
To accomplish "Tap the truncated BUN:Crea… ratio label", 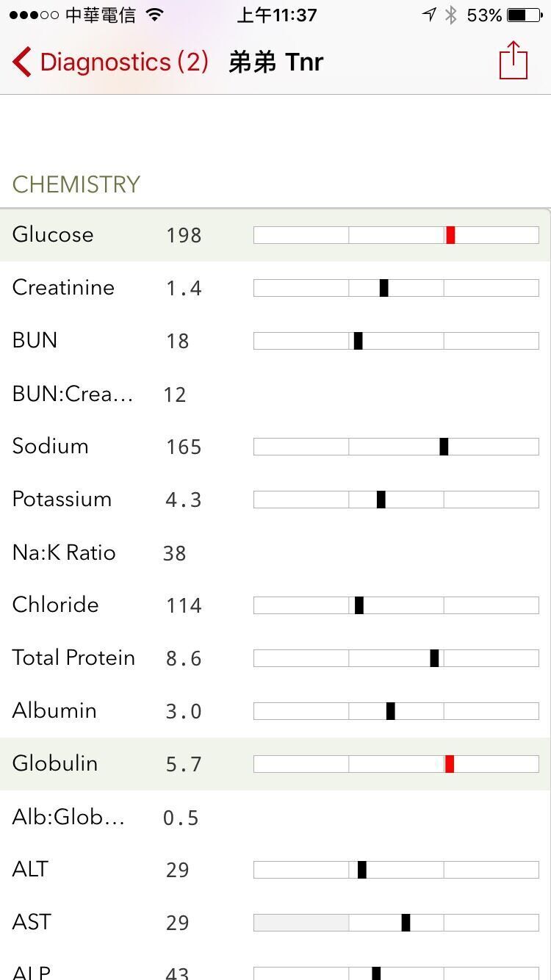I will click(x=73, y=394).
